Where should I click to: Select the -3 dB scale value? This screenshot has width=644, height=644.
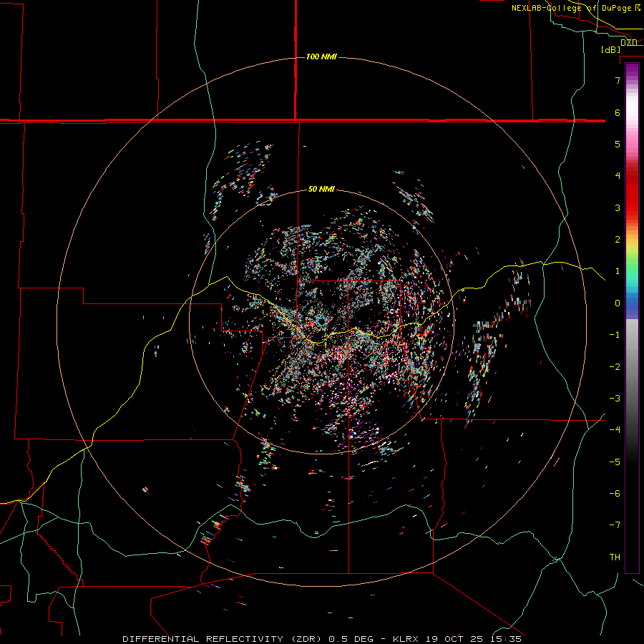615,399
